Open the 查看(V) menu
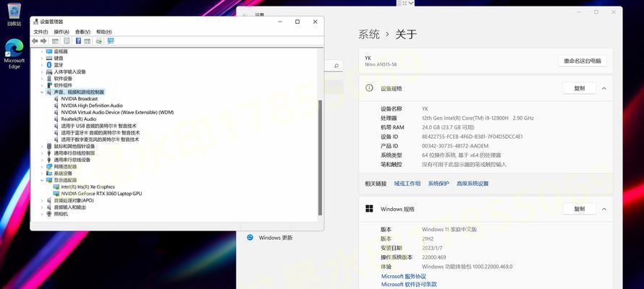644x289 pixels. pyautogui.click(x=82, y=32)
